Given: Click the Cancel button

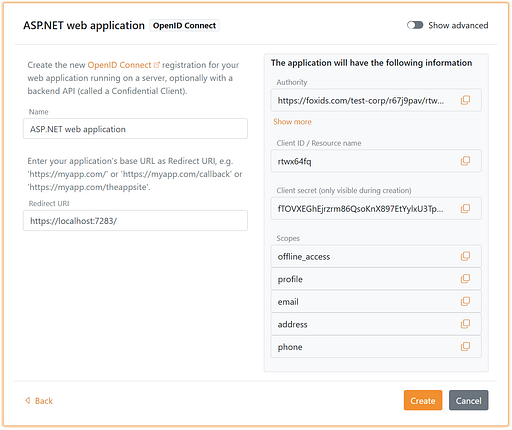Looking at the screenshot, I should pos(468,400).
